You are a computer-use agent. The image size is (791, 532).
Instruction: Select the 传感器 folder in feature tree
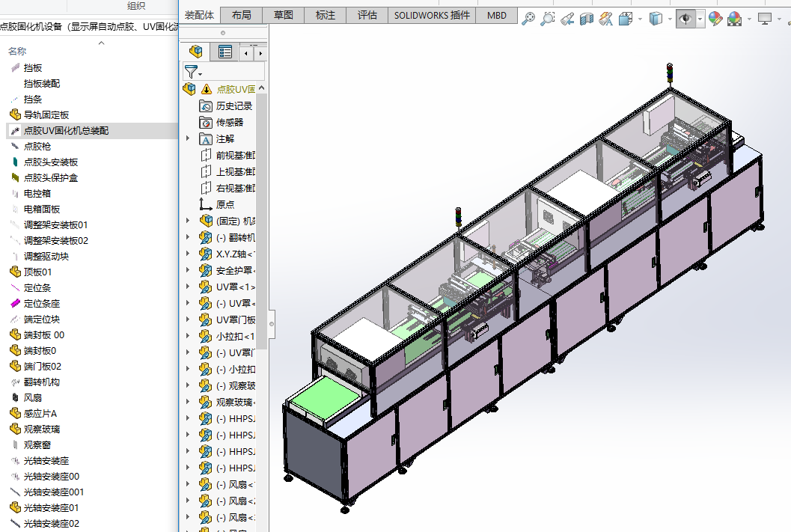pos(230,122)
